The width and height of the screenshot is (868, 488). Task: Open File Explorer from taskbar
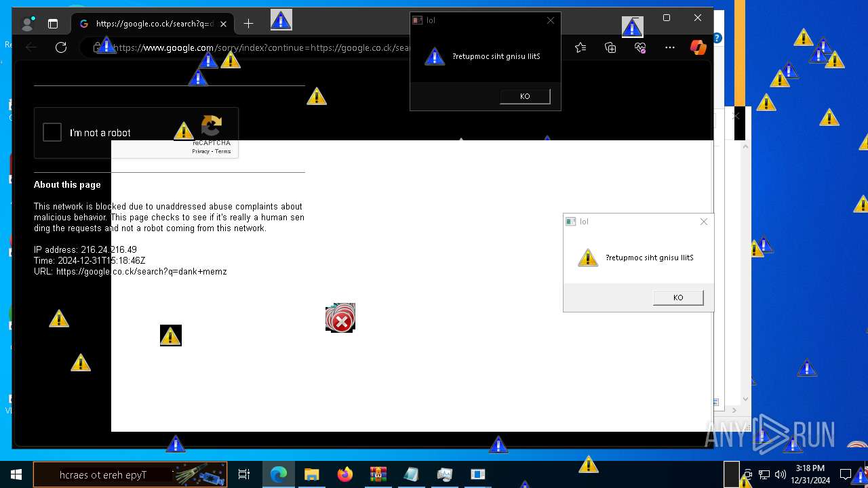312,474
